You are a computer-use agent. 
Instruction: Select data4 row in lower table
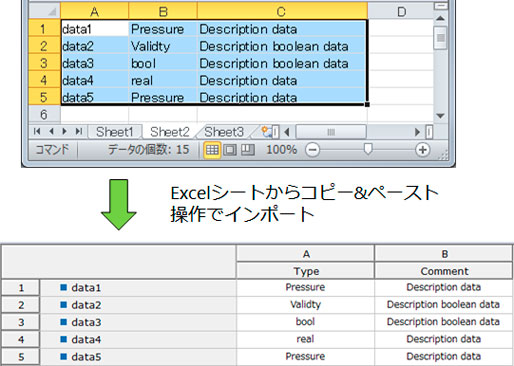tap(138, 340)
